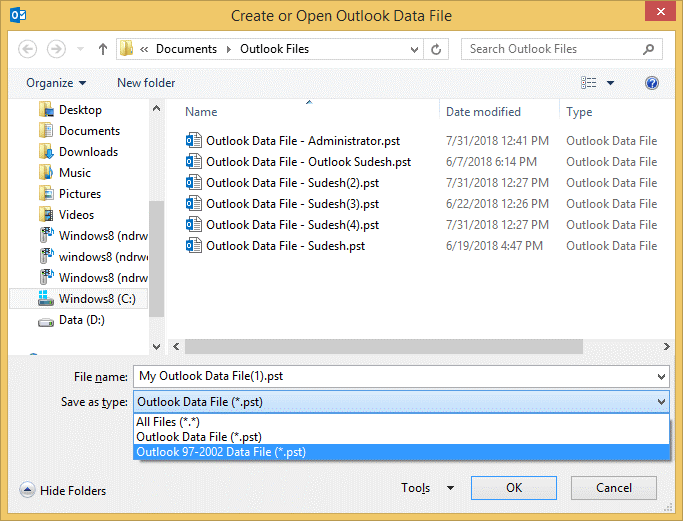Click the Data (D:) drive icon
Screen dimensions: 683x521
[x=46, y=322]
